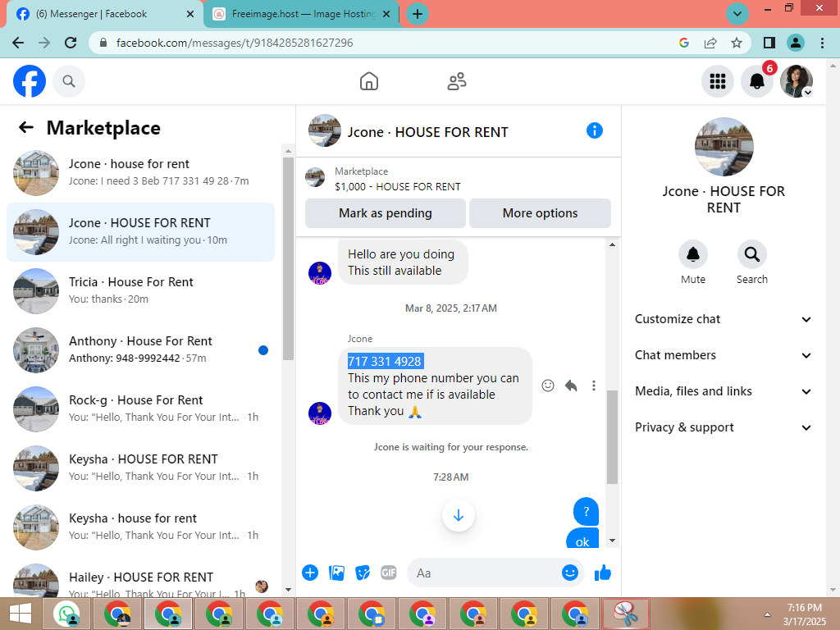Screen dimensions: 840x630
Task: Choose a GIF from the GIF icon
Action: (388, 573)
